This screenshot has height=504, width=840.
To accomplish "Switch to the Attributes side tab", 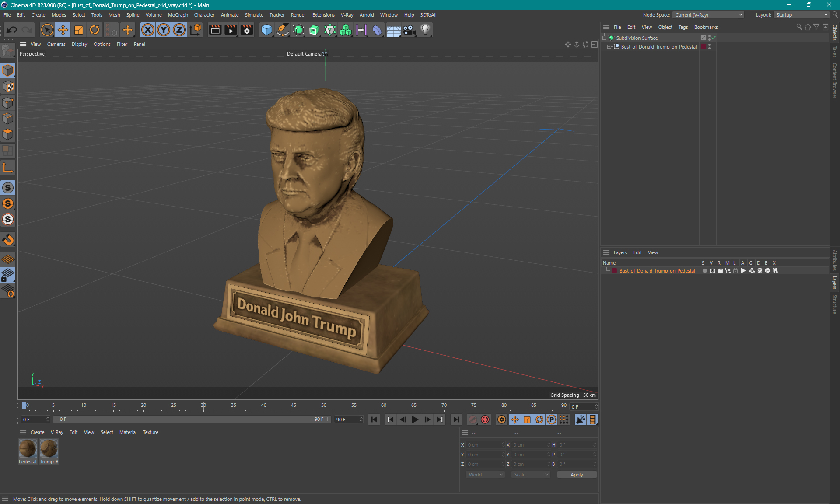I will (835, 260).
